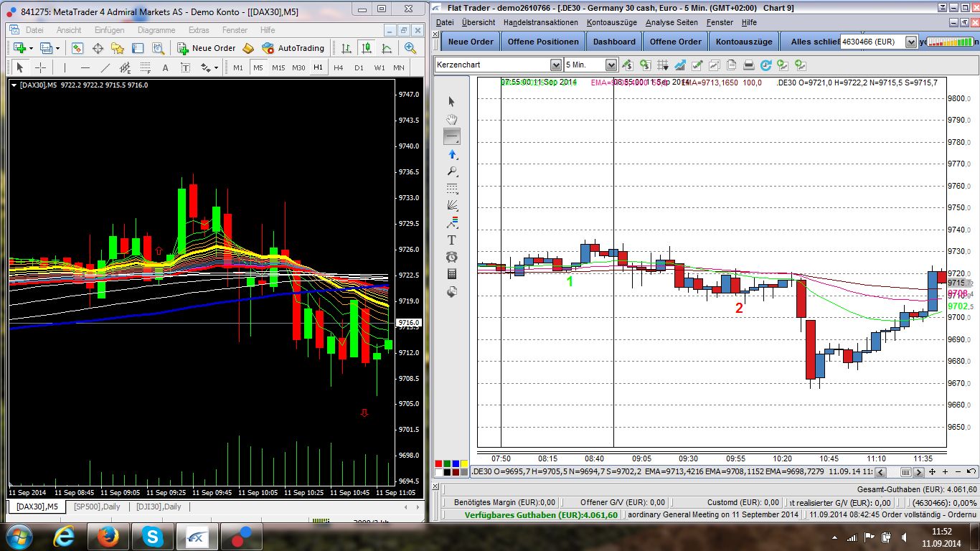Click the print chart icon

click(748, 65)
